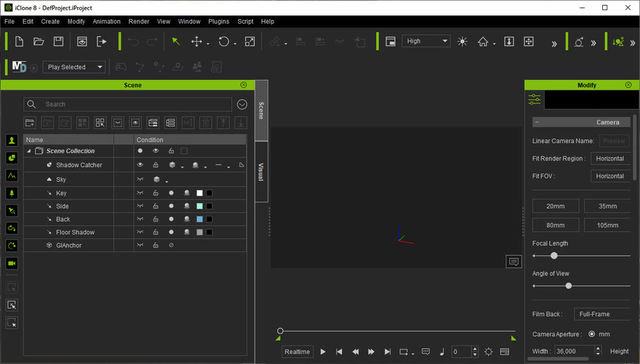
Task: Open the Play Selected dropdown
Action: tap(74, 67)
